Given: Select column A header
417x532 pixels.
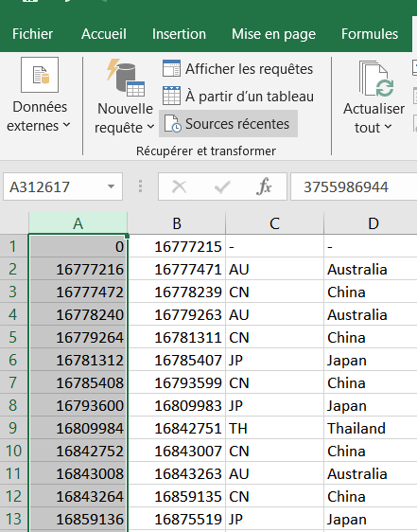Looking at the screenshot, I should point(78,223).
